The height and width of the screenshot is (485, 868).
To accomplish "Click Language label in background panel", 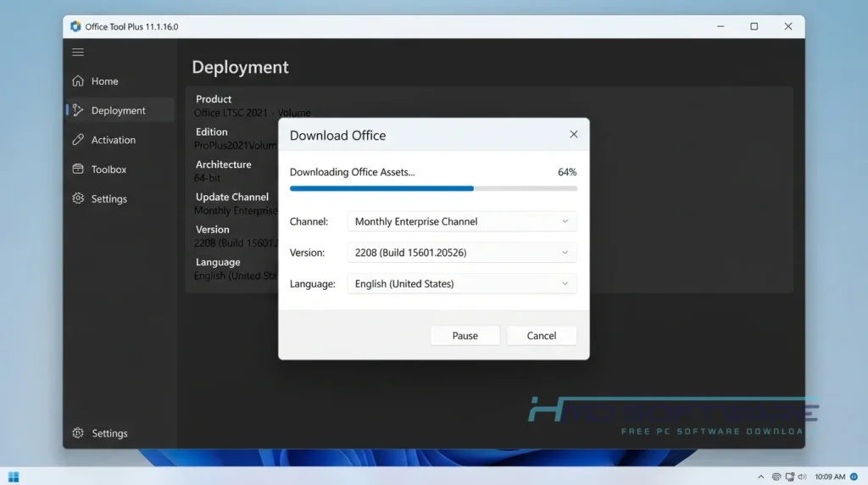I will point(218,262).
